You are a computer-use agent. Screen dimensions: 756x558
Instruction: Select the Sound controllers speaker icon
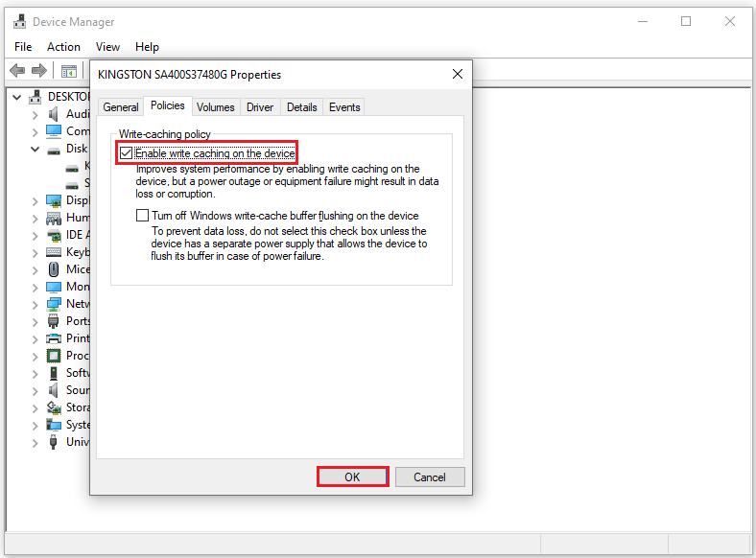54,390
